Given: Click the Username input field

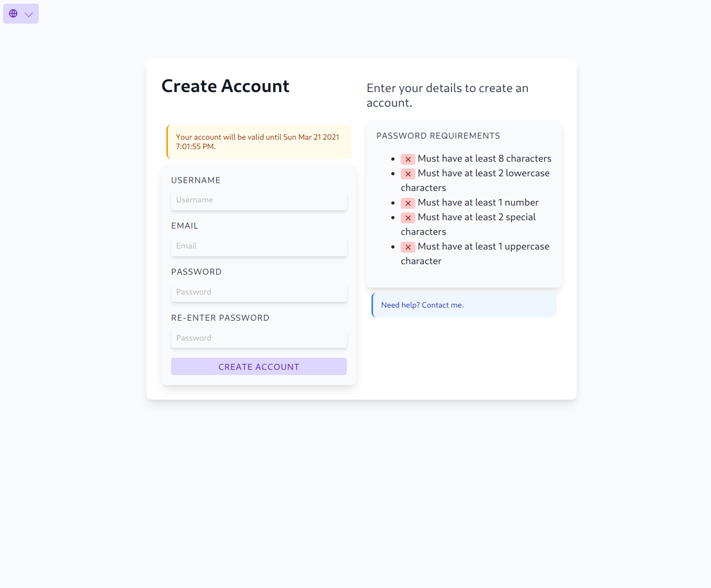Looking at the screenshot, I should tap(258, 200).
